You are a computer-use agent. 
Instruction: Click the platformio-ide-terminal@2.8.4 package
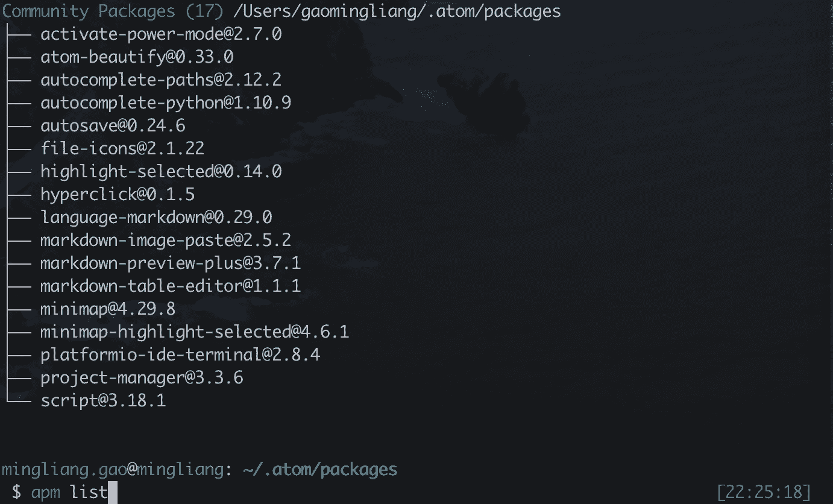pyautogui.click(x=180, y=354)
